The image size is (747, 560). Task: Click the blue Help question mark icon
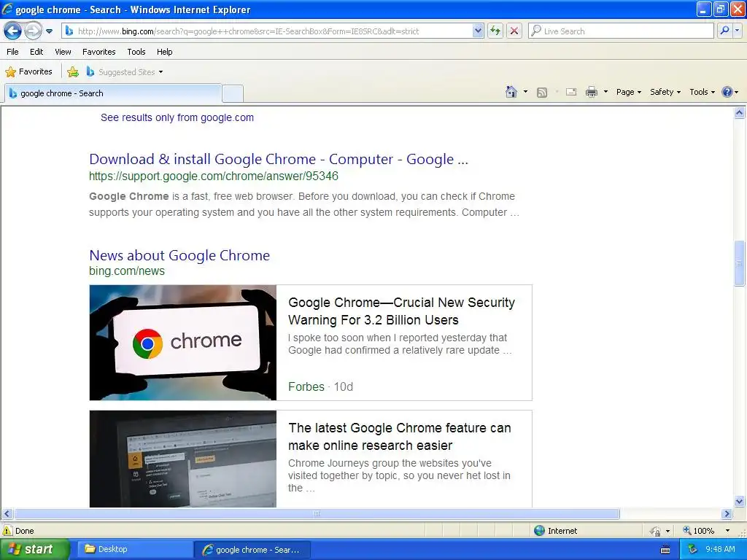(x=727, y=92)
